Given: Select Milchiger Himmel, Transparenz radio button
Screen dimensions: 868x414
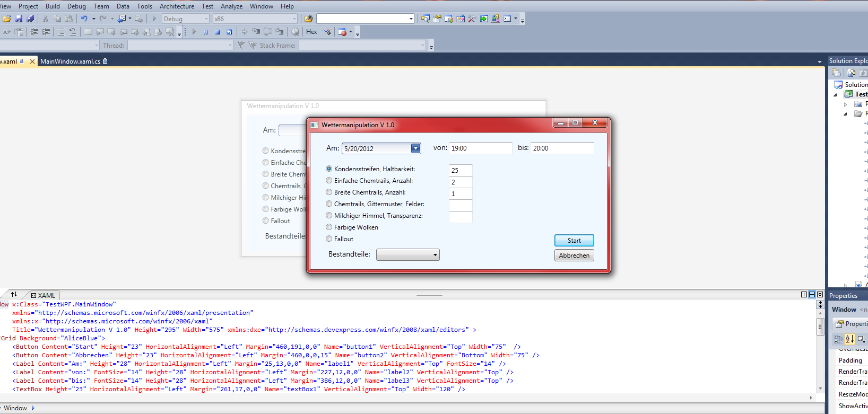Looking at the screenshot, I should 329,215.
